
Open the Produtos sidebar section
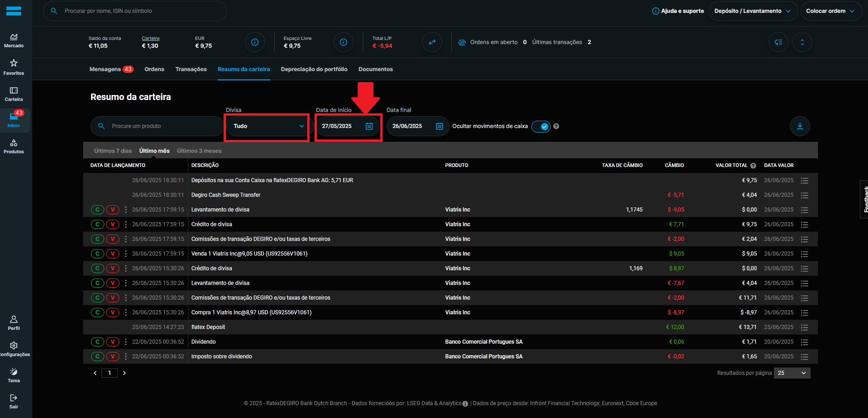14,147
